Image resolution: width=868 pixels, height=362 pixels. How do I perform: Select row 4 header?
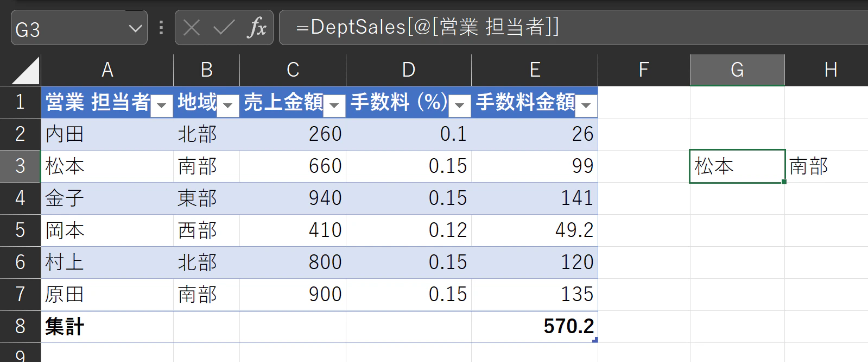21,198
